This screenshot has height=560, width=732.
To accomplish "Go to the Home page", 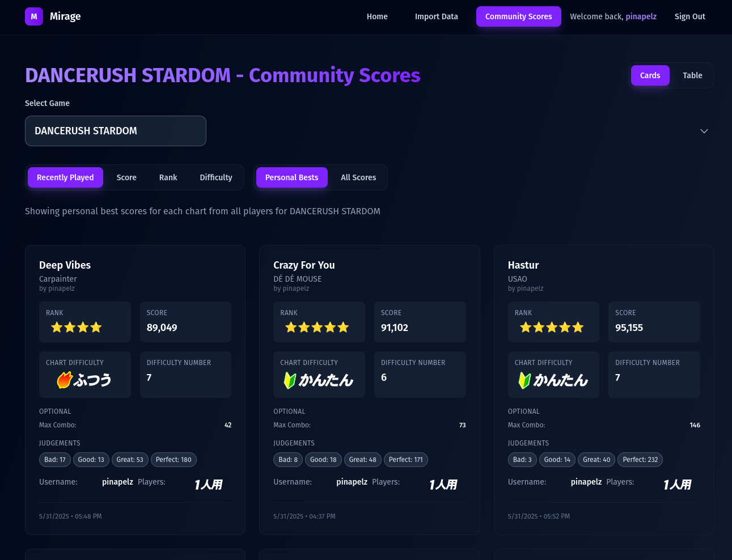I will tap(377, 16).
